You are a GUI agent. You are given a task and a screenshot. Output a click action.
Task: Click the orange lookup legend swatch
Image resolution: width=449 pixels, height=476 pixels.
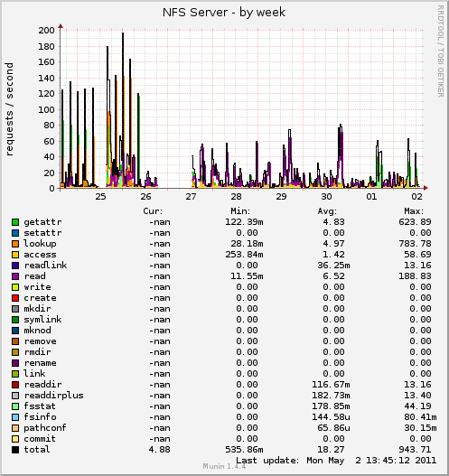pyautogui.click(x=15, y=244)
